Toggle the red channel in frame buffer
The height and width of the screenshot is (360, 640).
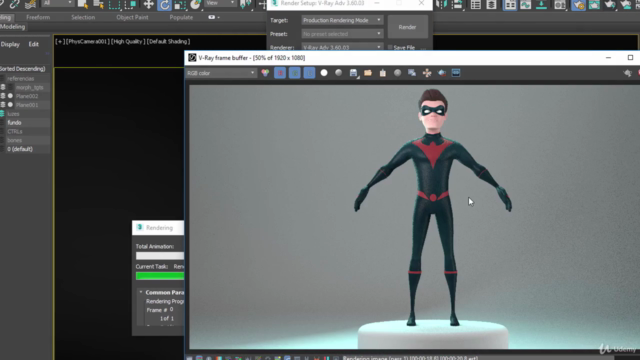tap(280, 73)
